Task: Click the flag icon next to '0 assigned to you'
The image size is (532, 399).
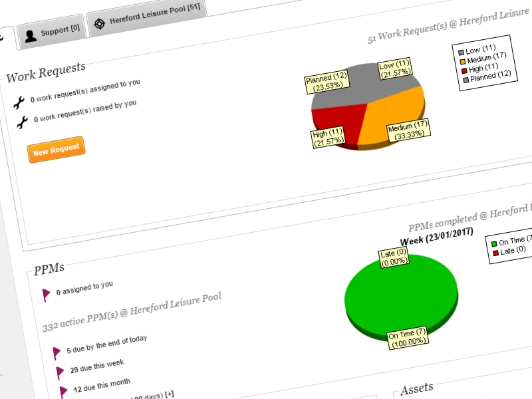Action: pyautogui.click(x=47, y=295)
